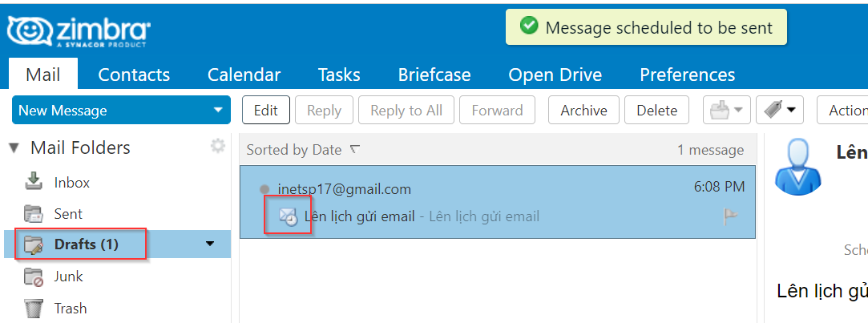Click the Delete button
The width and height of the screenshot is (868, 323).
(x=656, y=111)
